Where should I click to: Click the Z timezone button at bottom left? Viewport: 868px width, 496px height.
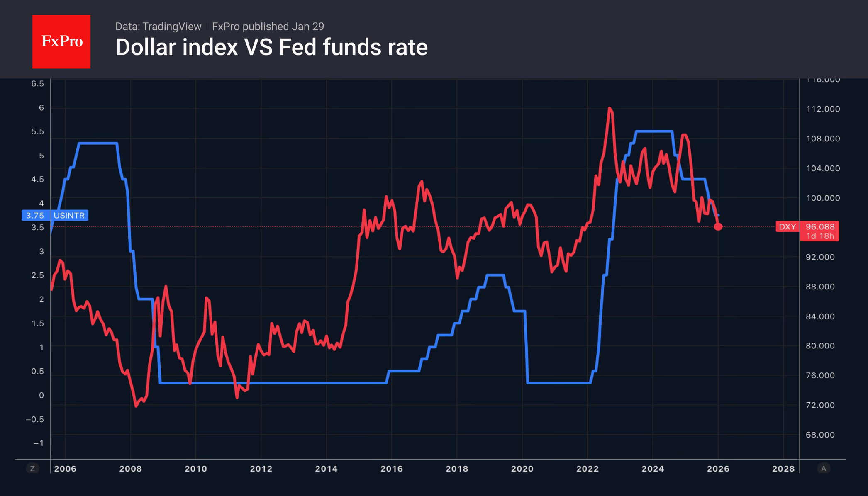click(x=32, y=469)
